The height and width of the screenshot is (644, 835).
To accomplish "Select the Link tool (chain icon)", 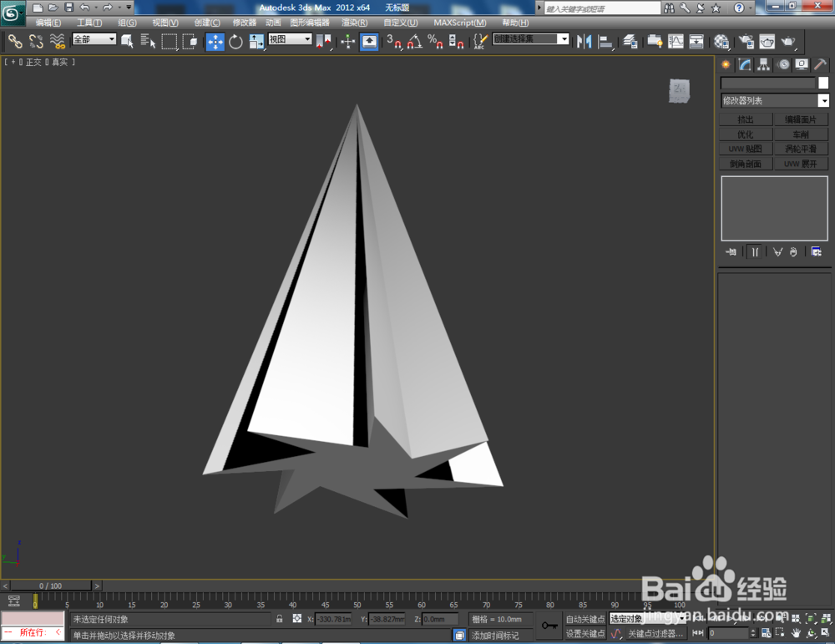I will point(15,41).
